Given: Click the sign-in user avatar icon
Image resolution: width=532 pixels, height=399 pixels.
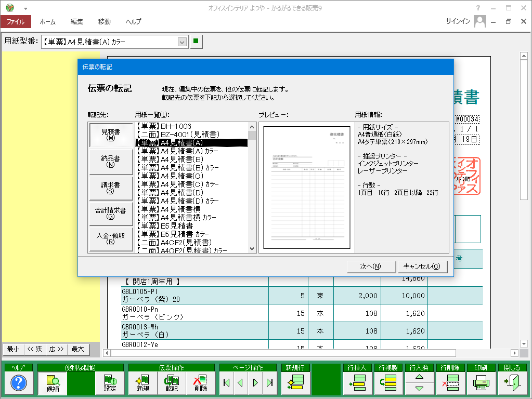Looking at the screenshot, I should click(480, 21).
